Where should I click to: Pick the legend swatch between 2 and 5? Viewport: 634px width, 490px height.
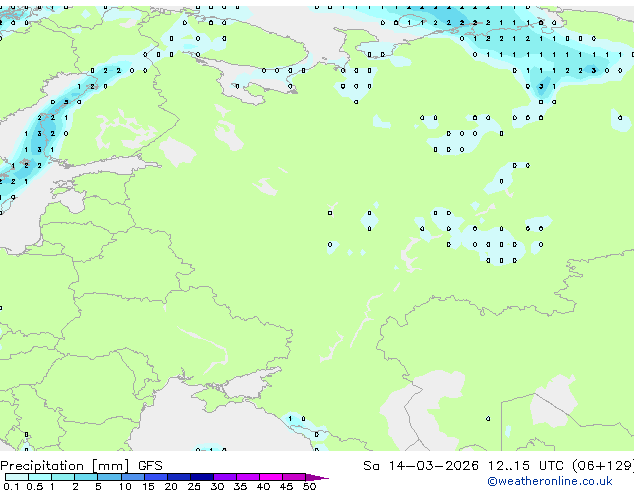(86, 477)
